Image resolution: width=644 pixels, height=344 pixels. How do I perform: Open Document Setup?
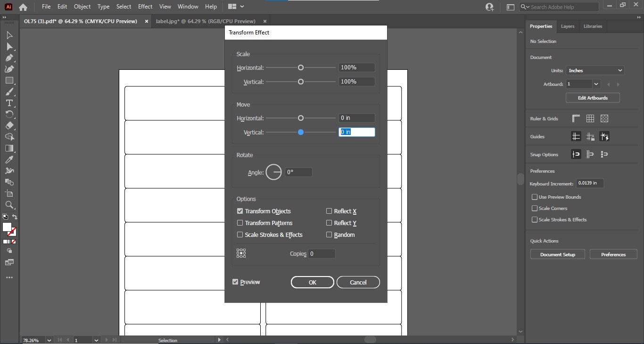coord(558,254)
